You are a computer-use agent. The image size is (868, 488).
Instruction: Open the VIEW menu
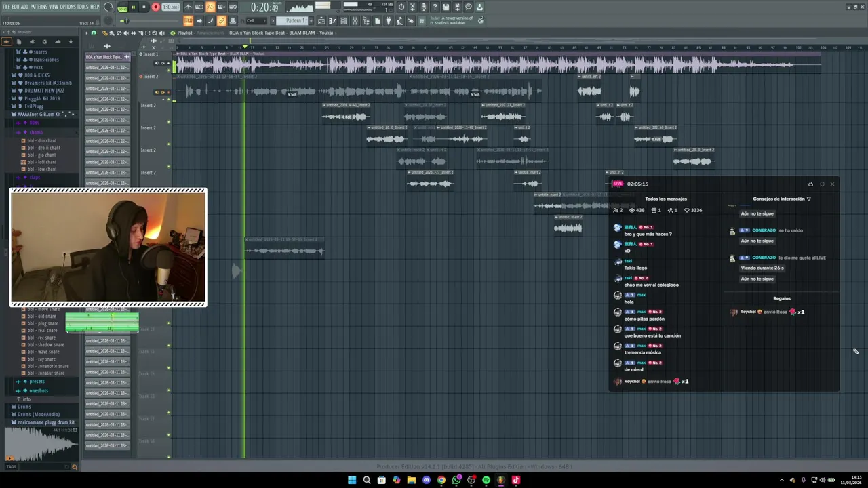tap(54, 7)
